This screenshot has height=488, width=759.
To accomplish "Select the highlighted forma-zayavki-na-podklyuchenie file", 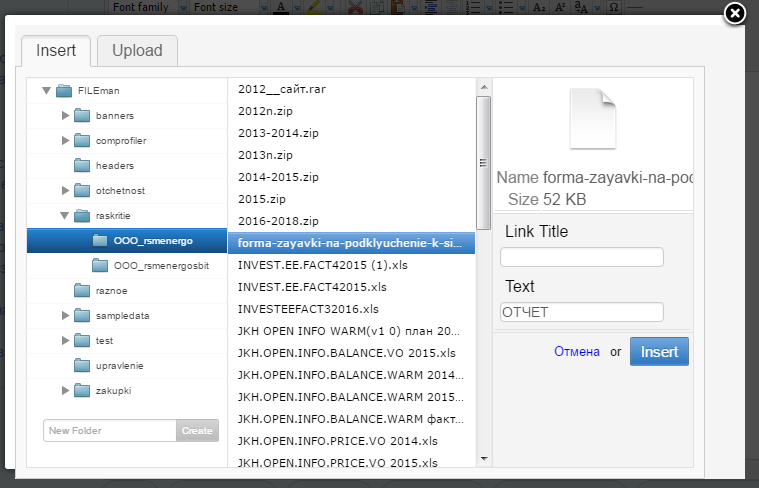I will pyautogui.click(x=351, y=243).
